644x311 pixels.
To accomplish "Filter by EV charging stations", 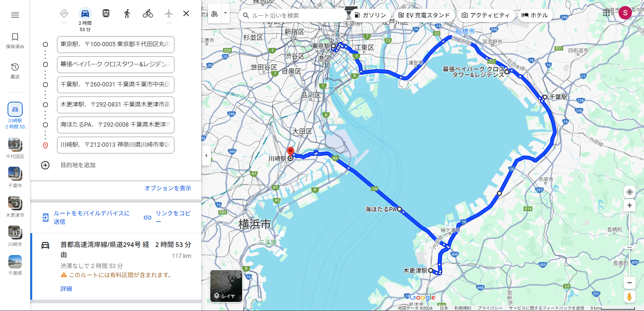I will click(424, 15).
